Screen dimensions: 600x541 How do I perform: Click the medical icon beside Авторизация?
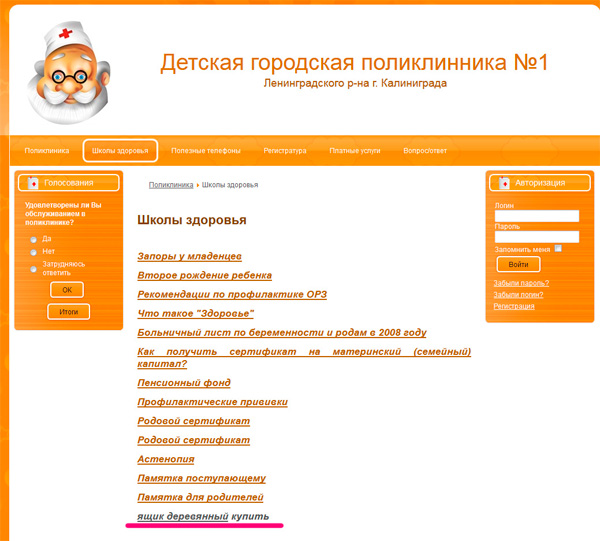(504, 183)
